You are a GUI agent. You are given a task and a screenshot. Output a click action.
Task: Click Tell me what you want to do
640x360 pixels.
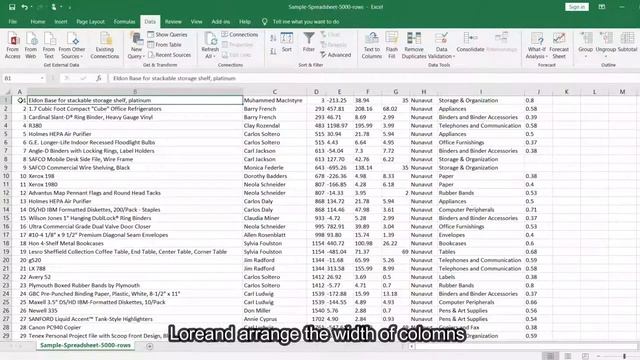click(306, 22)
